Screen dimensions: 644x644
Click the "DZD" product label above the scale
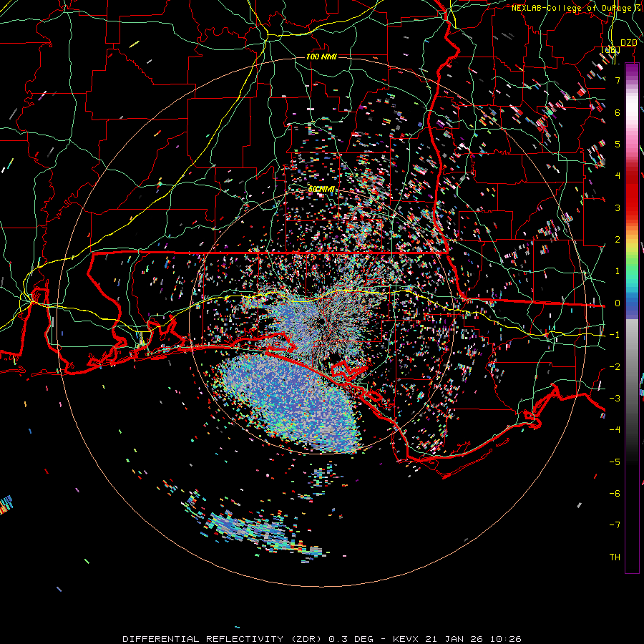click(628, 43)
